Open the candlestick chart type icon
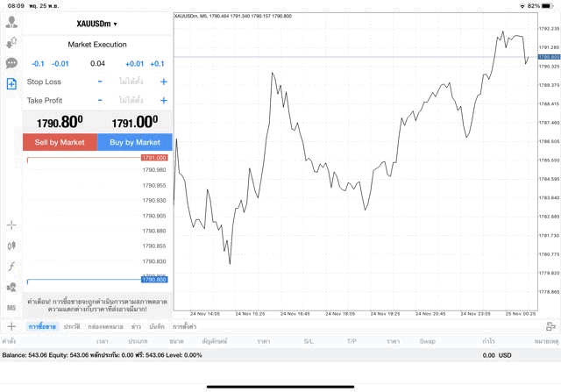Viewport: 561px width, 392px height. 12,246
